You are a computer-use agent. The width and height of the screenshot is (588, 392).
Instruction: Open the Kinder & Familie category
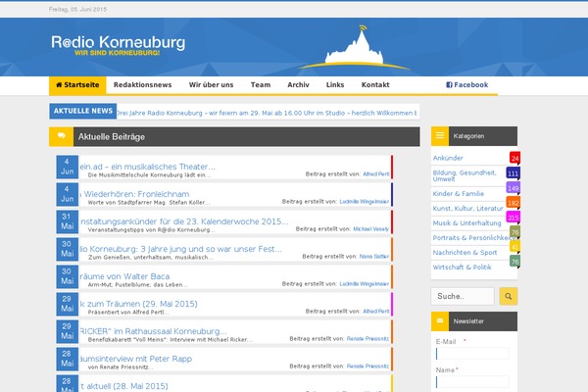click(459, 194)
